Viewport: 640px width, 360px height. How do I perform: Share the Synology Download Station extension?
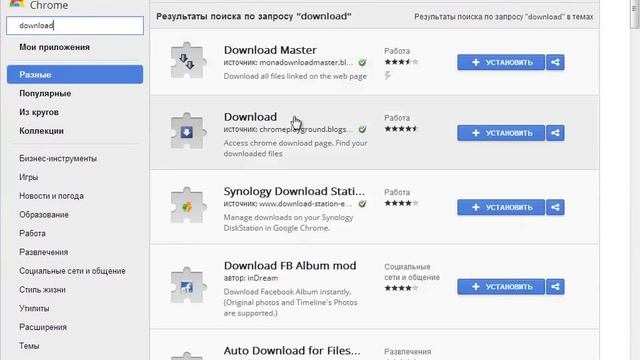(555, 207)
